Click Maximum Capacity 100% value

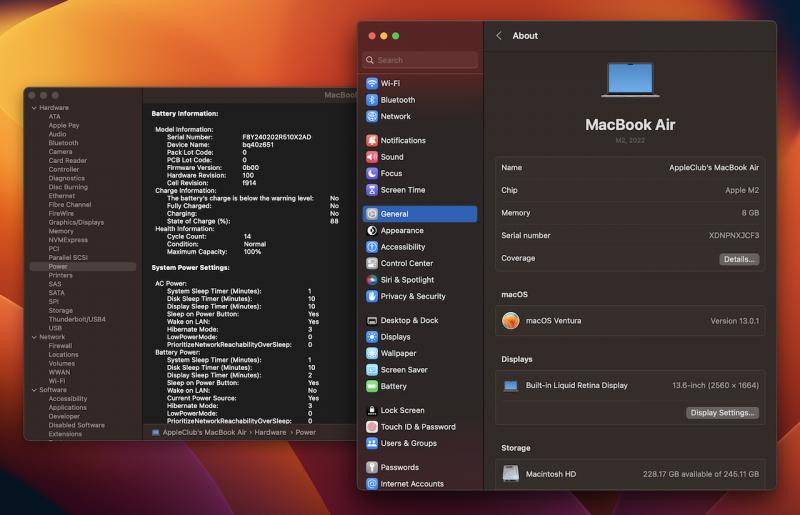click(252, 252)
